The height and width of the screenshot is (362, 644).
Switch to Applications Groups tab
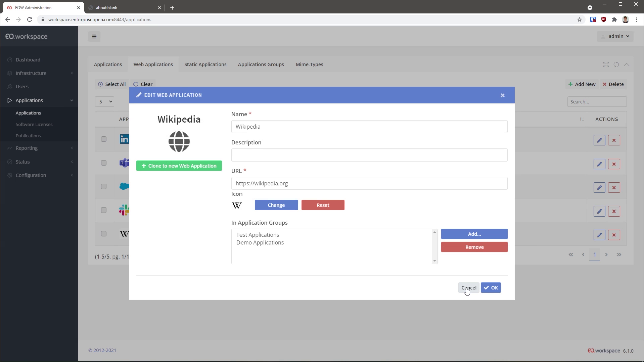261,64
